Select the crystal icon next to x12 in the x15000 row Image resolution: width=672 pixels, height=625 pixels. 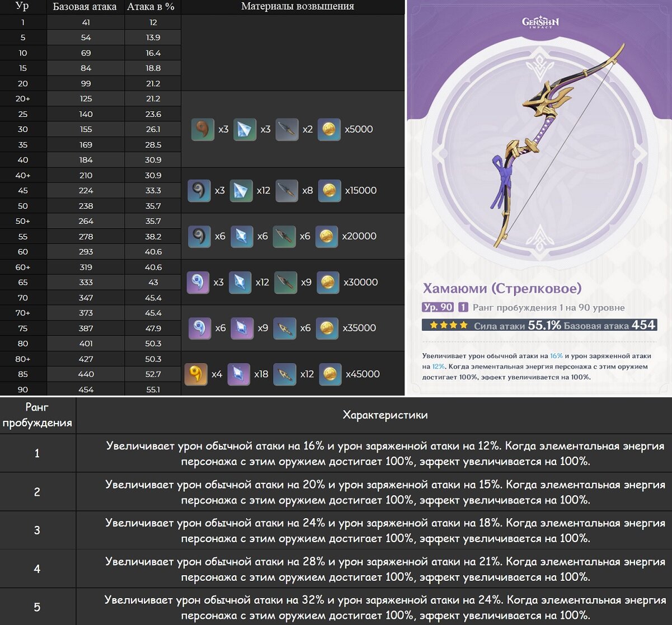[241, 191]
